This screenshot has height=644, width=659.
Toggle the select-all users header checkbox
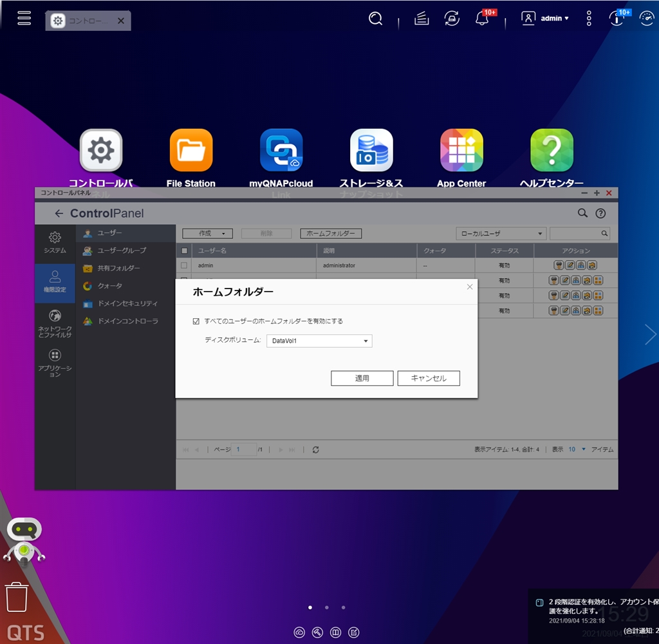pos(184,251)
